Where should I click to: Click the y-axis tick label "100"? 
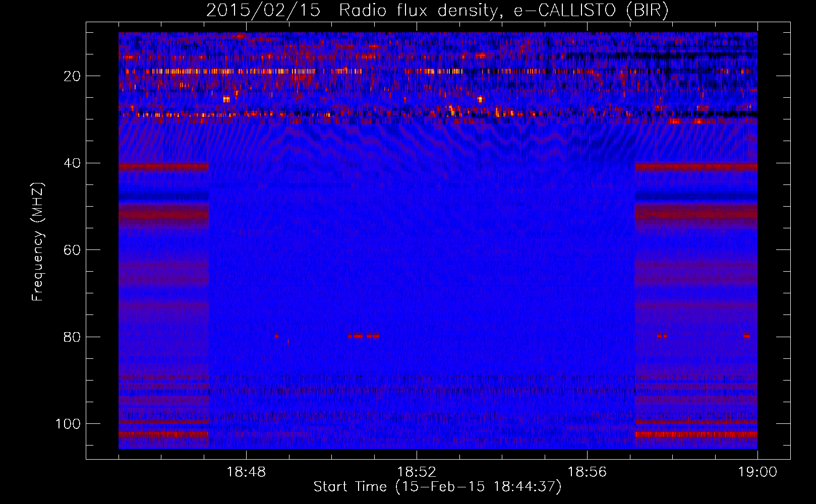[68, 424]
